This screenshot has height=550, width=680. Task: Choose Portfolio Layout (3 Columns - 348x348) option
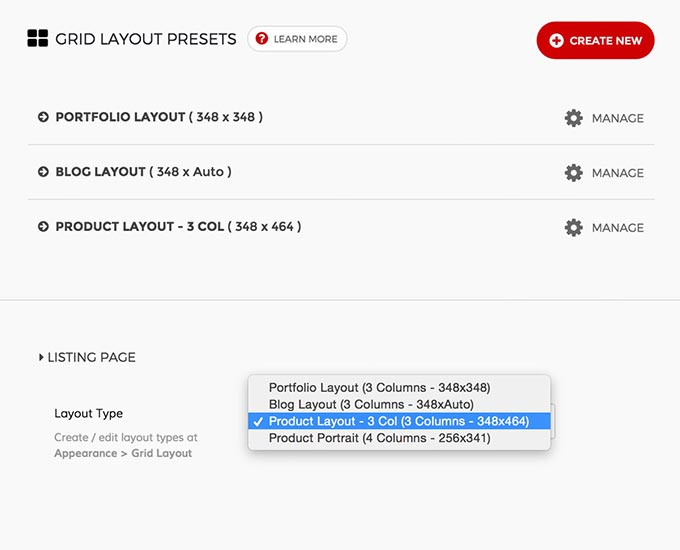(399, 387)
